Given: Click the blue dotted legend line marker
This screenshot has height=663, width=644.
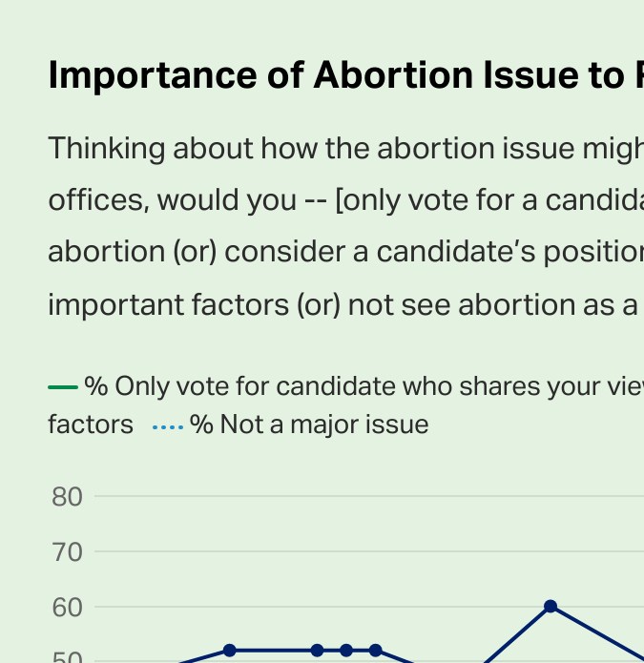Looking at the screenshot, I should (x=167, y=425).
